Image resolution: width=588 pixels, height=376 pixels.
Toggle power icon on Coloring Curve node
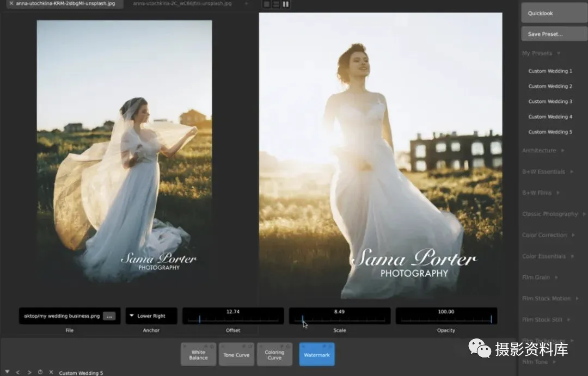(x=287, y=346)
